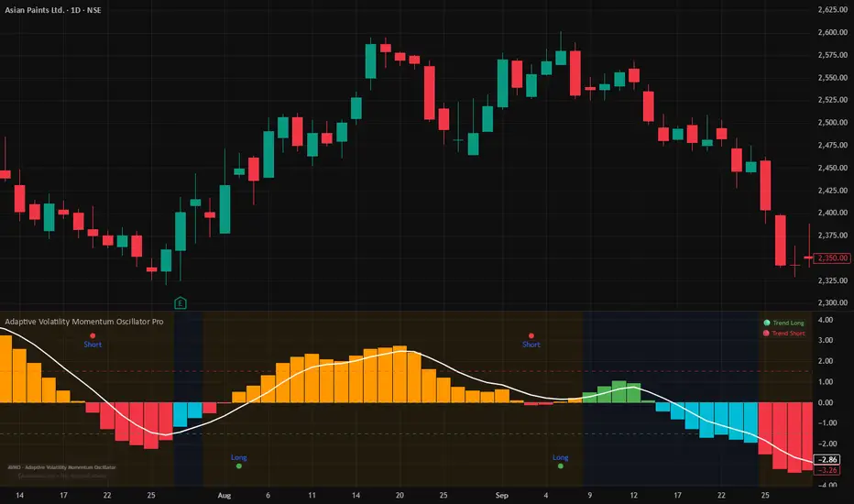The image size is (854, 504).
Task: Open the Asian Paints Ltd. symbol title
Action: [x=53, y=10]
